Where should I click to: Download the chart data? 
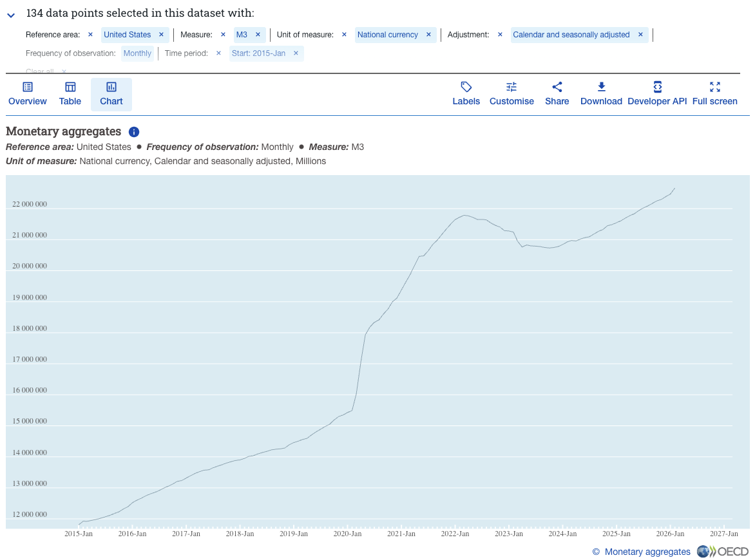pos(601,94)
